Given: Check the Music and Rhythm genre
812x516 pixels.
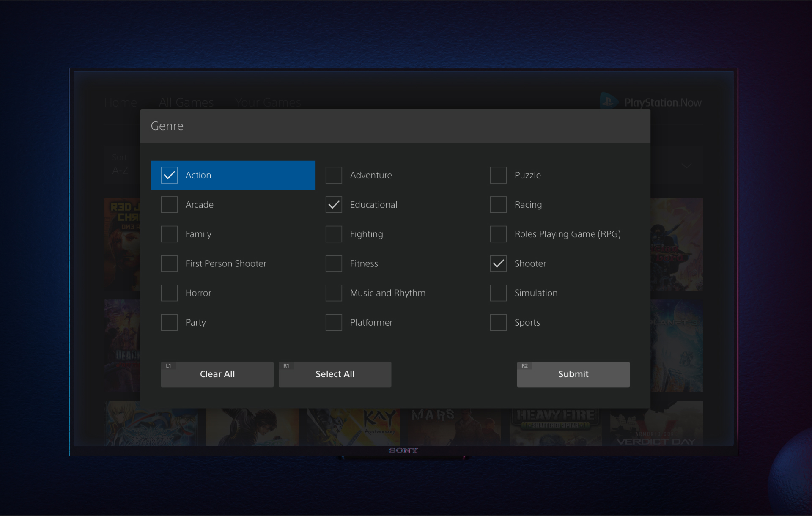Looking at the screenshot, I should coord(334,293).
